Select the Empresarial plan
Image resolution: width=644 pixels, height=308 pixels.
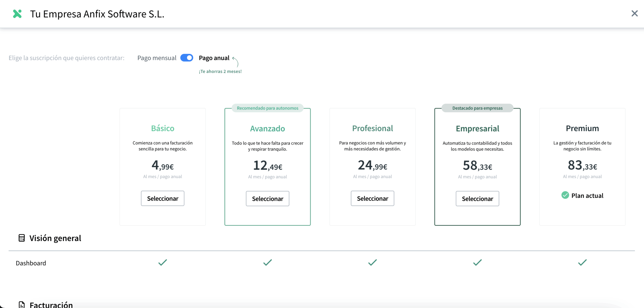pyautogui.click(x=477, y=199)
